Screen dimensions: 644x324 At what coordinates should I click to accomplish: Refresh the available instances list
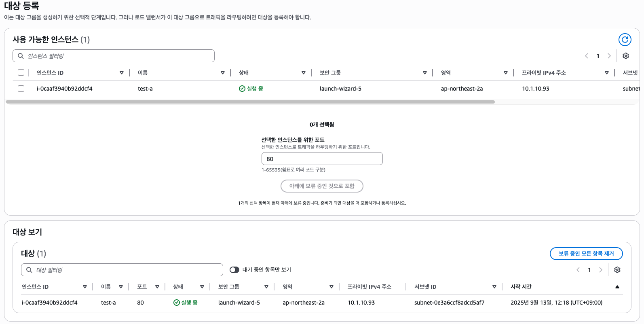click(625, 40)
